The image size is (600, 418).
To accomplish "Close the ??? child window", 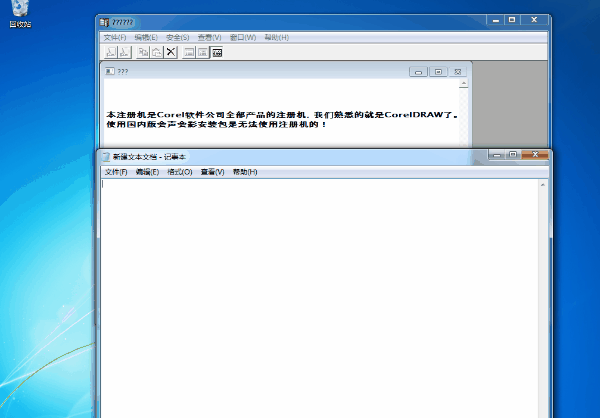I will (x=458, y=72).
